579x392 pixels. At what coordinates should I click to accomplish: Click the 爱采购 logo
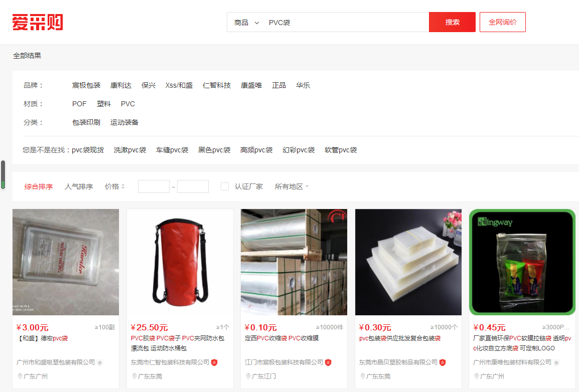pos(38,23)
